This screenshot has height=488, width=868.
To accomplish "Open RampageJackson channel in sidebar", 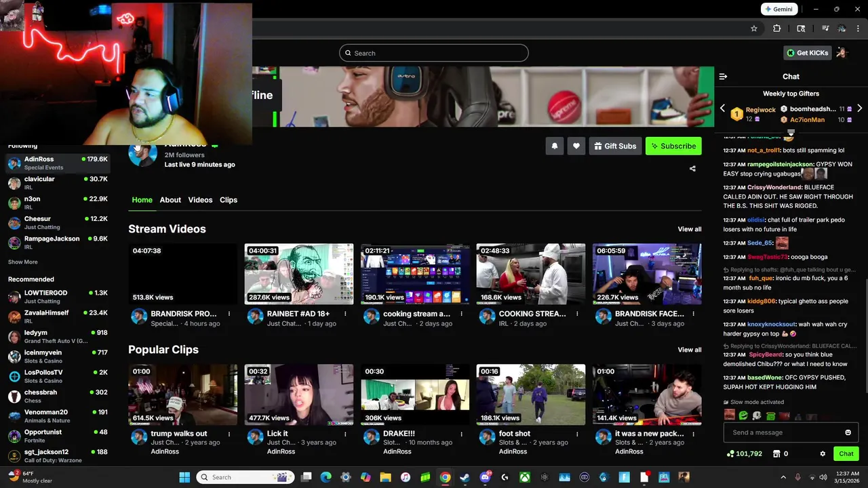I will pyautogui.click(x=58, y=243).
